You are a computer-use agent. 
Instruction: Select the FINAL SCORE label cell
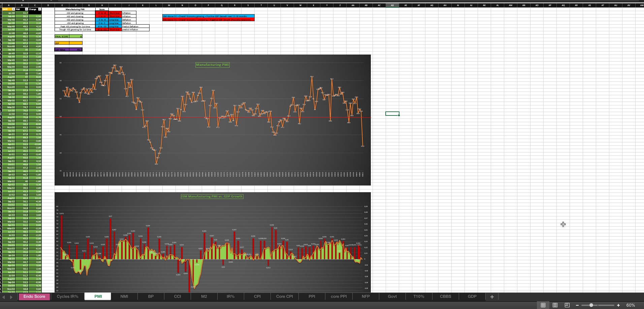[x=62, y=36]
